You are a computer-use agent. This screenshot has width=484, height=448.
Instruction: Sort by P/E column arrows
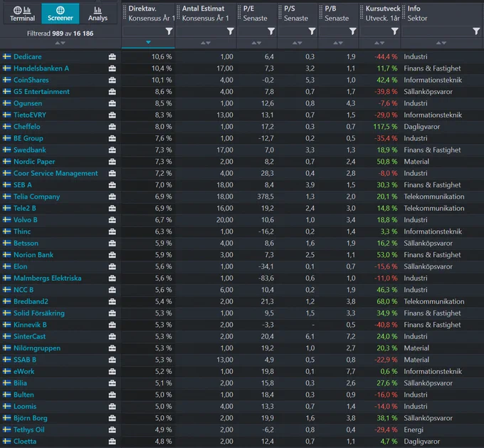pos(256,43)
